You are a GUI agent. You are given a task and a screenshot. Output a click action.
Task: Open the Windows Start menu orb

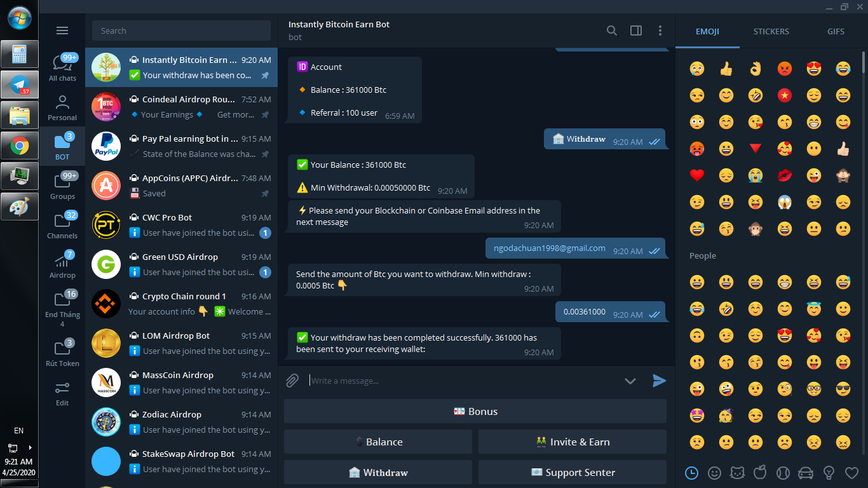coord(20,17)
